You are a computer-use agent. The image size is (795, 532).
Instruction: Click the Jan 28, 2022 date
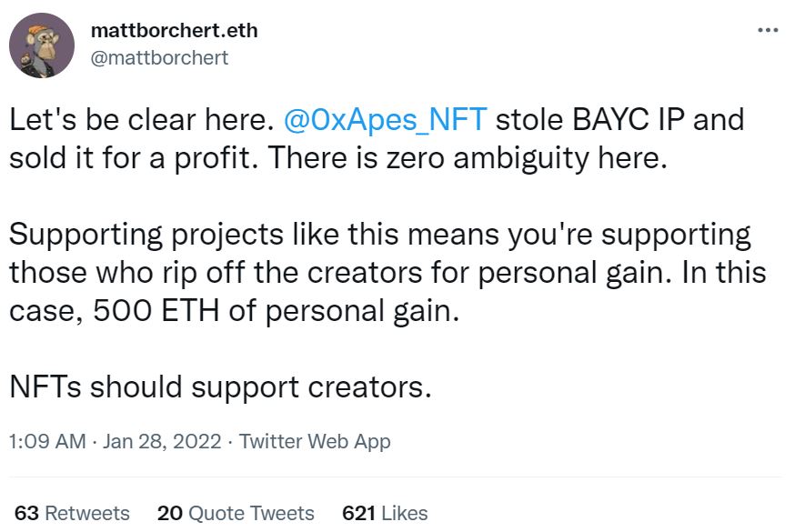coord(162,441)
